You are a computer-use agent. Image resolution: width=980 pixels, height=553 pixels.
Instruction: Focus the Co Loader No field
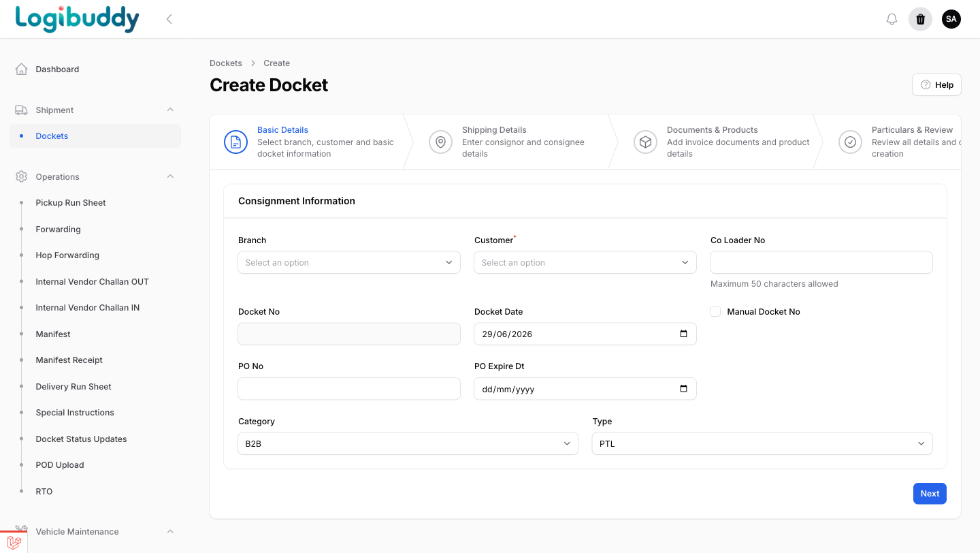click(x=821, y=263)
